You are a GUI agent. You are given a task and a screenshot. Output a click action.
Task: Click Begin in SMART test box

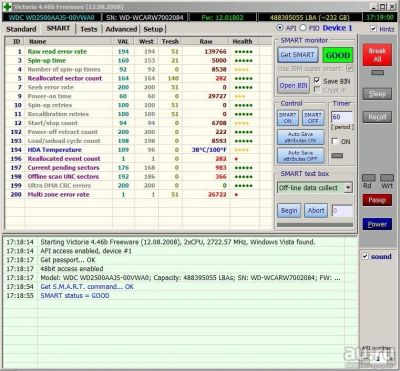289,211
